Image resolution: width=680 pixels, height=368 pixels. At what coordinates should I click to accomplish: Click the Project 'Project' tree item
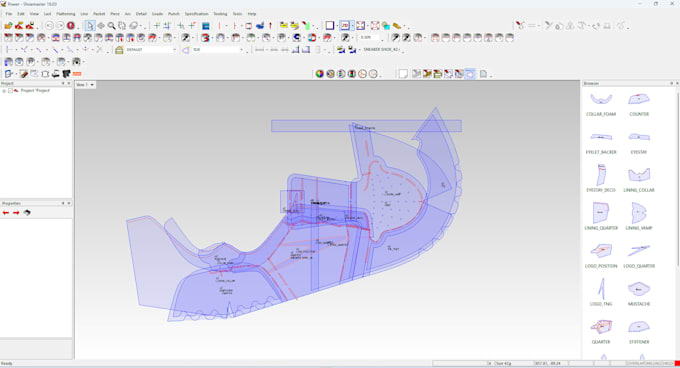coord(35,91)
